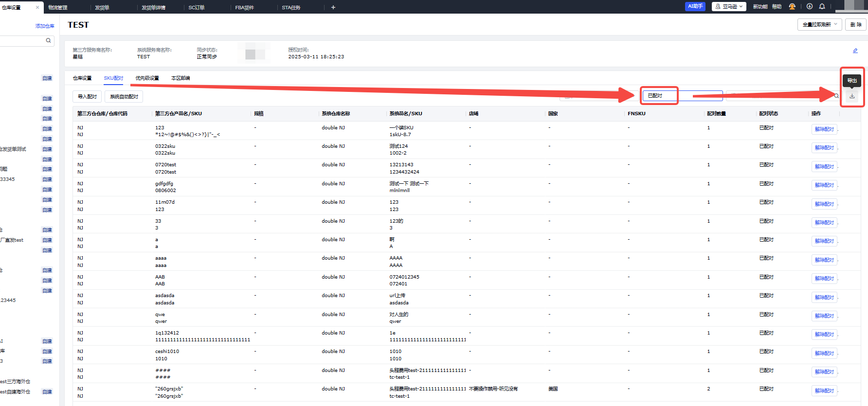Click the 13213143 system product name

pyautogui.click(x=401, y=165)
